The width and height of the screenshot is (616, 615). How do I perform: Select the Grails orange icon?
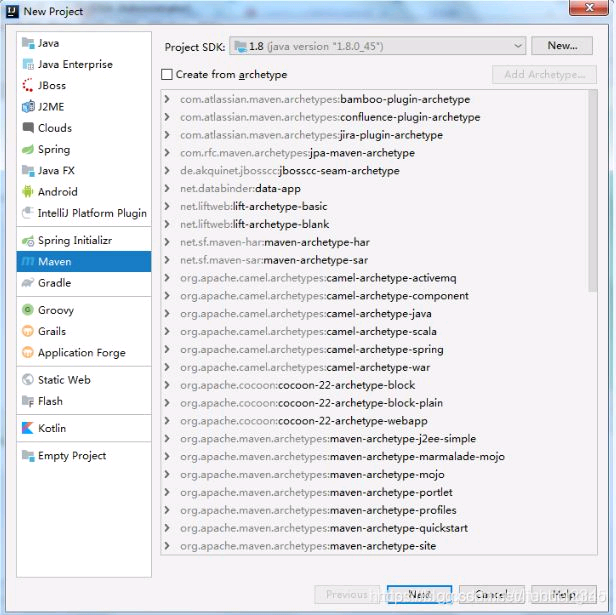tap(28, 331)
